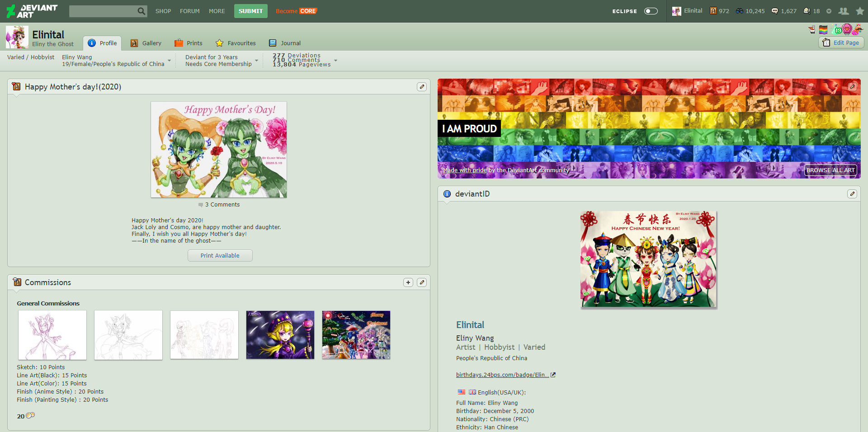Open the friends icon in header

(844, 11)
